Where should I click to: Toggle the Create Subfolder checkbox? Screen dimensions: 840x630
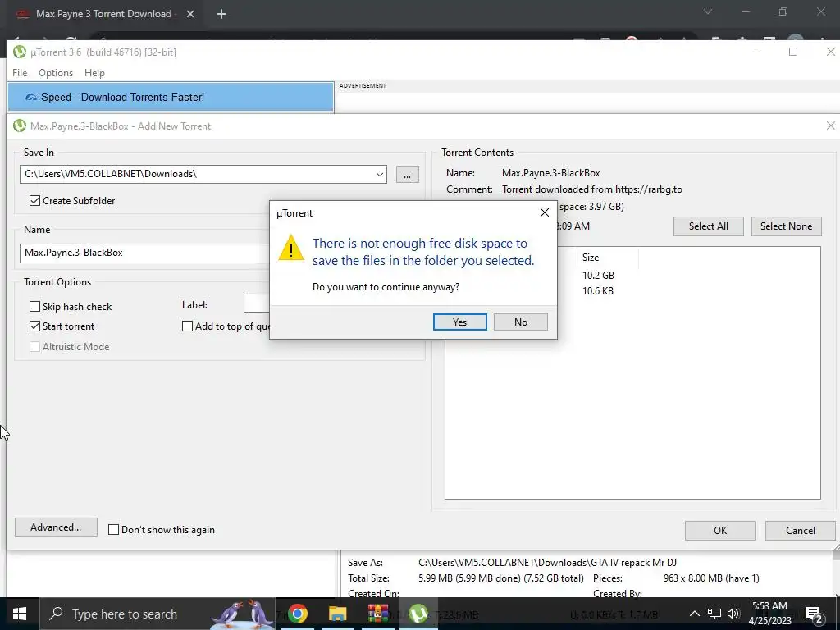tap(34, 200)
